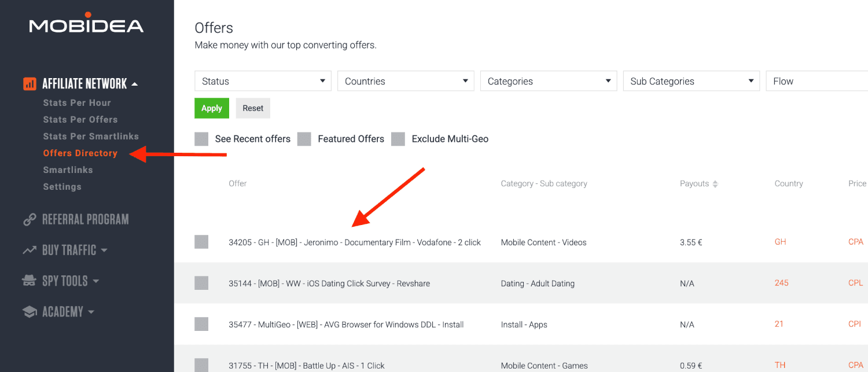Open Stats Per Offers page
Image resolution: width=868 pixels, height=372 pixels.
coord(80,120)
